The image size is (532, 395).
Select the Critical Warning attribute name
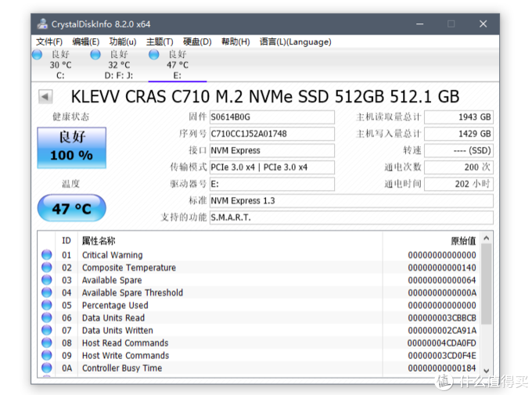tap(113, 255)
